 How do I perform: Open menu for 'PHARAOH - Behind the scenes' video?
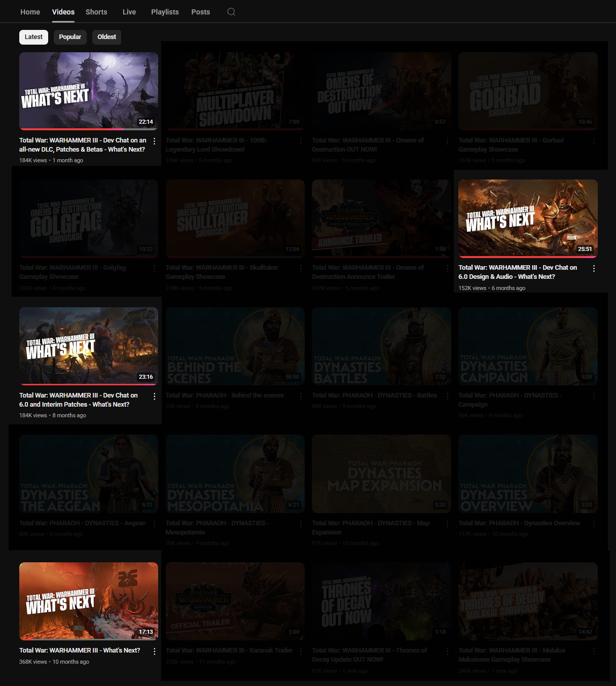click(301, 396)
